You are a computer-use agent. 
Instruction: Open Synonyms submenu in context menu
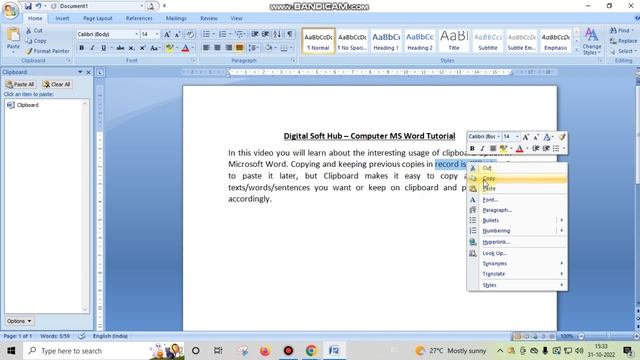(517, 263)
